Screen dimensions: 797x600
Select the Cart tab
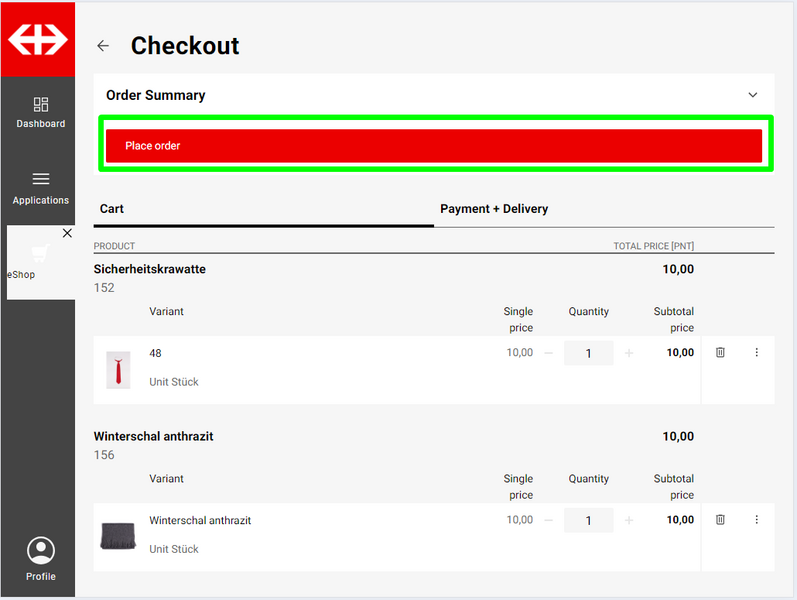(112, 209)
